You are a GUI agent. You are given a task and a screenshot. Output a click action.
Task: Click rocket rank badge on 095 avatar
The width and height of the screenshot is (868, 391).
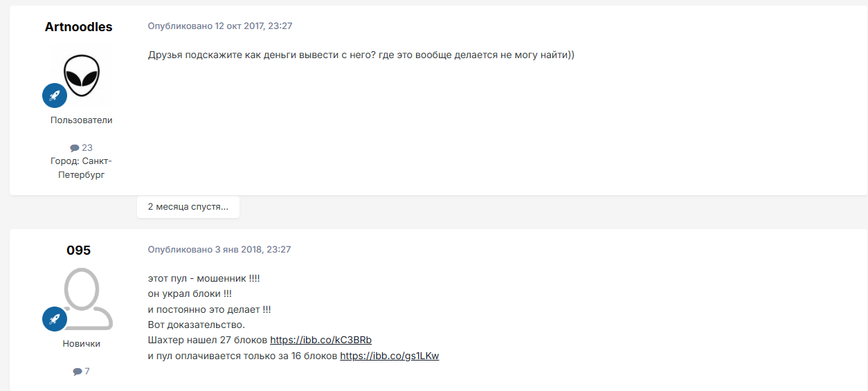55,319
